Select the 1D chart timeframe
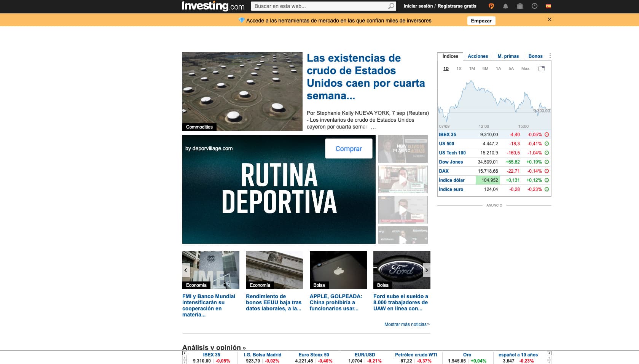 coord(446,69)
